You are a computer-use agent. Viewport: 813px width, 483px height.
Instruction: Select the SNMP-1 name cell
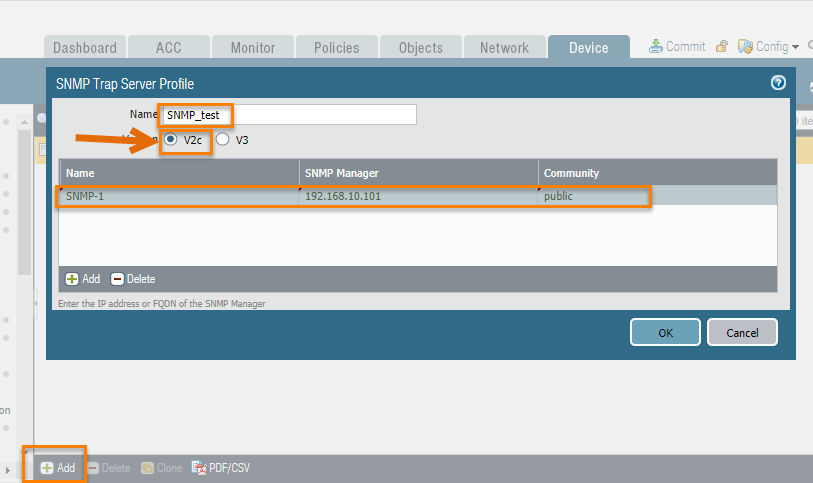pyautogui.click(x=179, y=196)
